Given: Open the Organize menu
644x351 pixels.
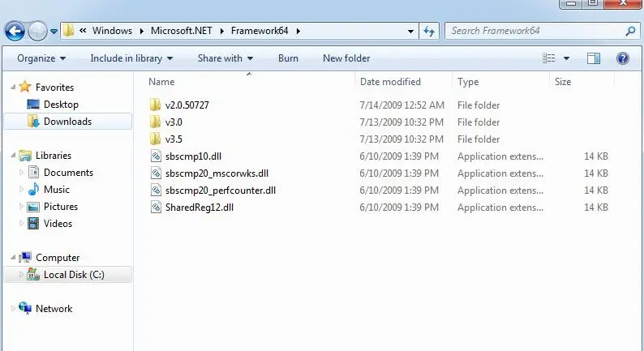Looking at the screenshot, I should [x=41, y=58].
